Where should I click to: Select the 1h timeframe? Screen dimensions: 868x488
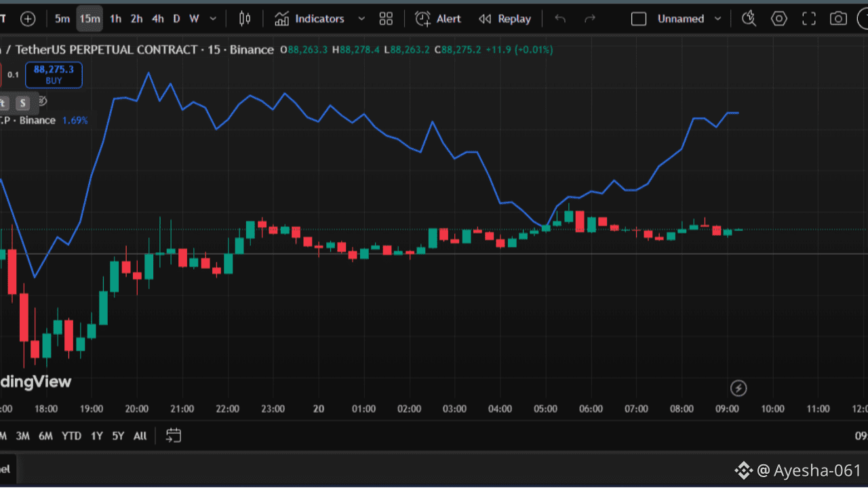tap(115, 19)
